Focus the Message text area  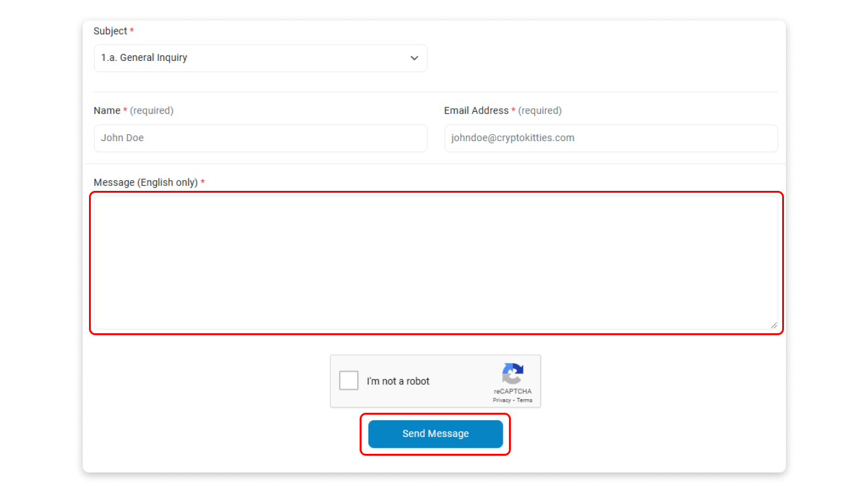click(x=436, y=262)
